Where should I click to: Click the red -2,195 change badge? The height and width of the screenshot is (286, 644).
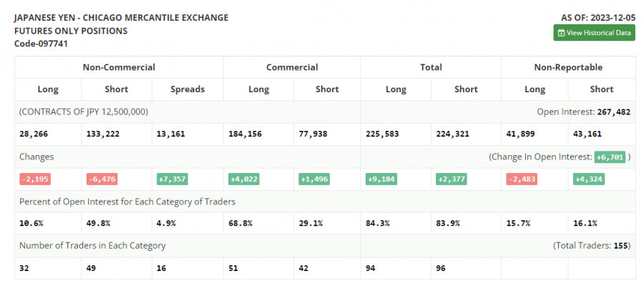pos(35,179)
